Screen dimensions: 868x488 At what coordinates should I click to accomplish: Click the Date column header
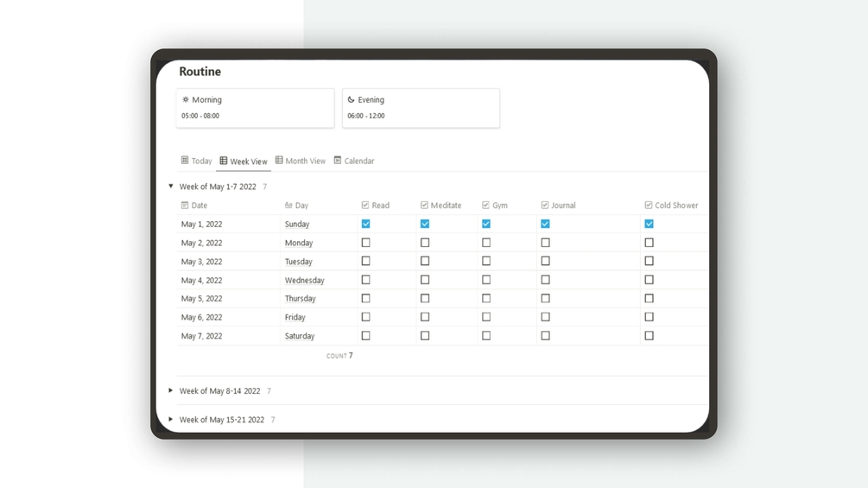[229, 206]
